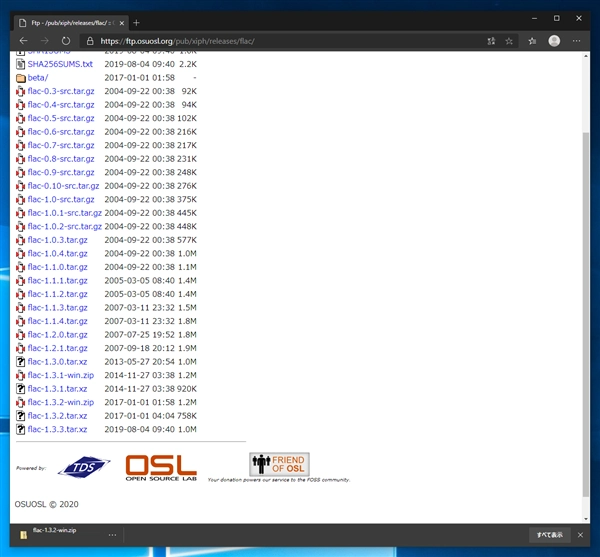Open browser settings and more menu
The width and height of the screenshot is (600, 557).
577,41
